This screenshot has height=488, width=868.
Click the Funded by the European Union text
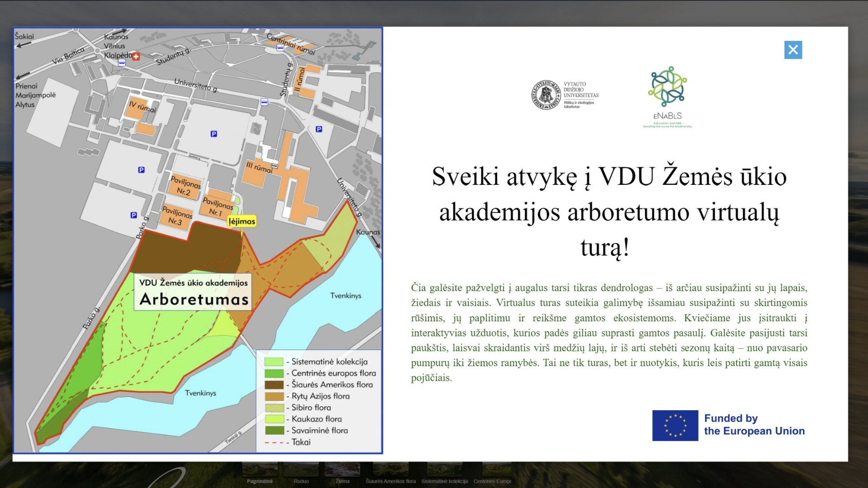pos(754,425)
